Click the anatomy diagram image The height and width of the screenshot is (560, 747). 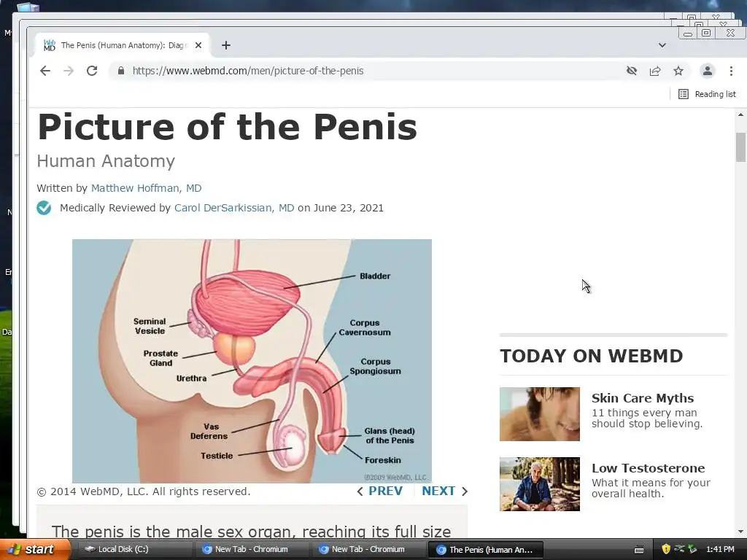point(252,361)
